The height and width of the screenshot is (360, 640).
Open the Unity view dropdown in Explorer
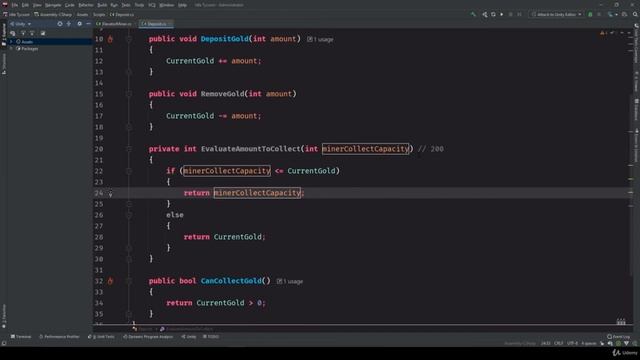[20, 24]
